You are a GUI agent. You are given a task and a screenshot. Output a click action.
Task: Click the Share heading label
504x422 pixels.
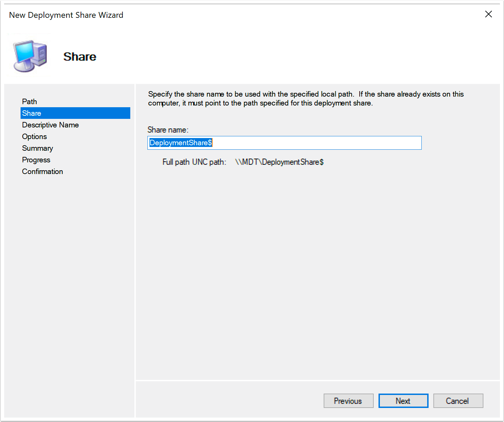coord(80,57)
